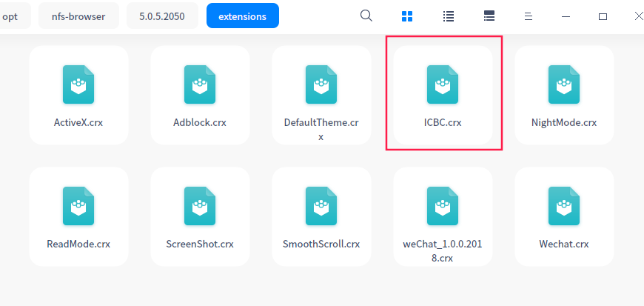Go to nfs-browser breadcrumb folder
The image size is (644, 306).
pos(78,16)
